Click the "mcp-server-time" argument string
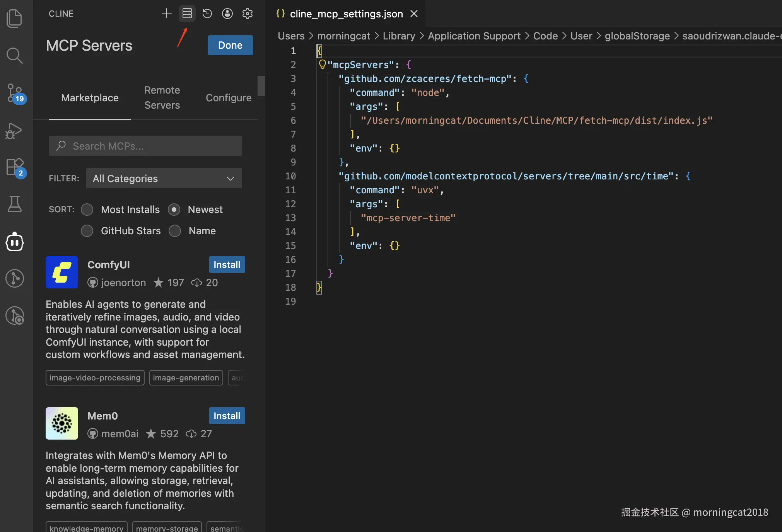The height and width of the screenshot is (532, 782). click(x=408, y=218)
